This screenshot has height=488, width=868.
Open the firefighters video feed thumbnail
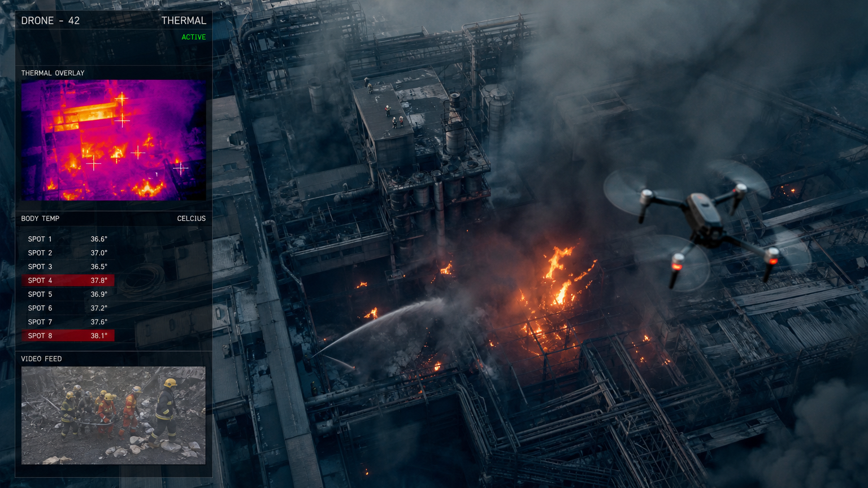point(114,415)
